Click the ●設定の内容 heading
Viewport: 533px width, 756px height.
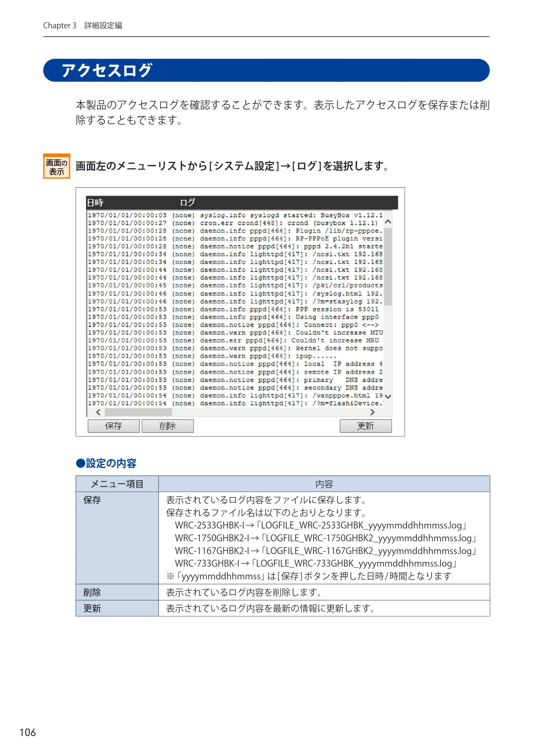click(106, 463)
